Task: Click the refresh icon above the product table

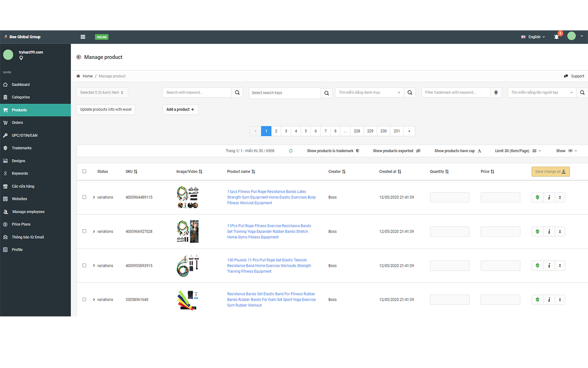Action: pos(290,150)
